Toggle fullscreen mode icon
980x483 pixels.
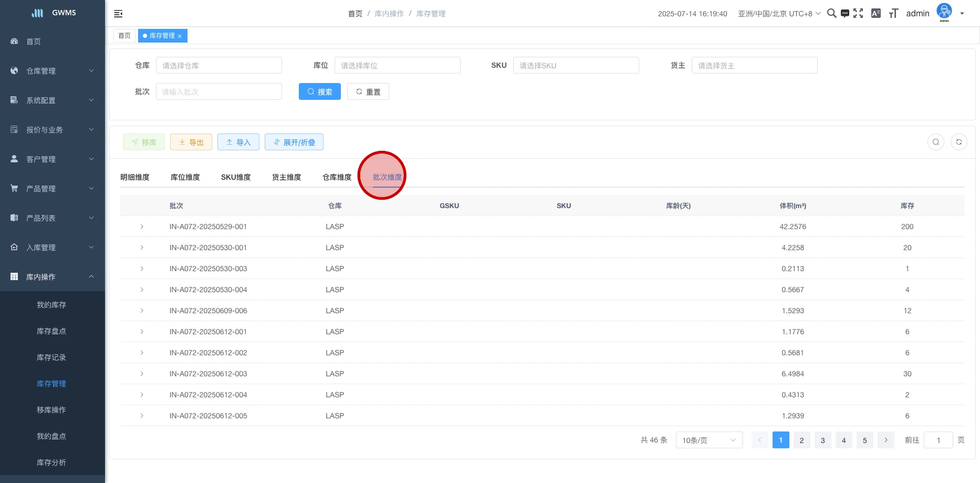click(x=858, y=14)
